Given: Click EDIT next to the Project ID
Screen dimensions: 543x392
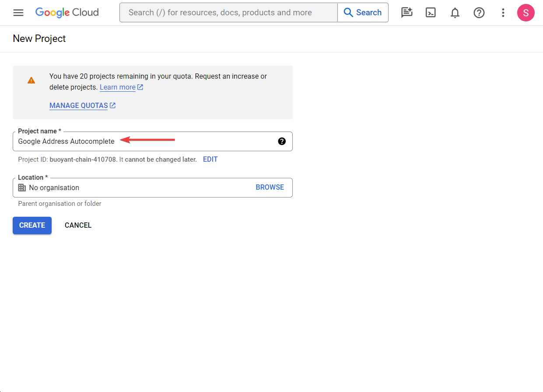Looking at the screenshot, I should 210,160.
